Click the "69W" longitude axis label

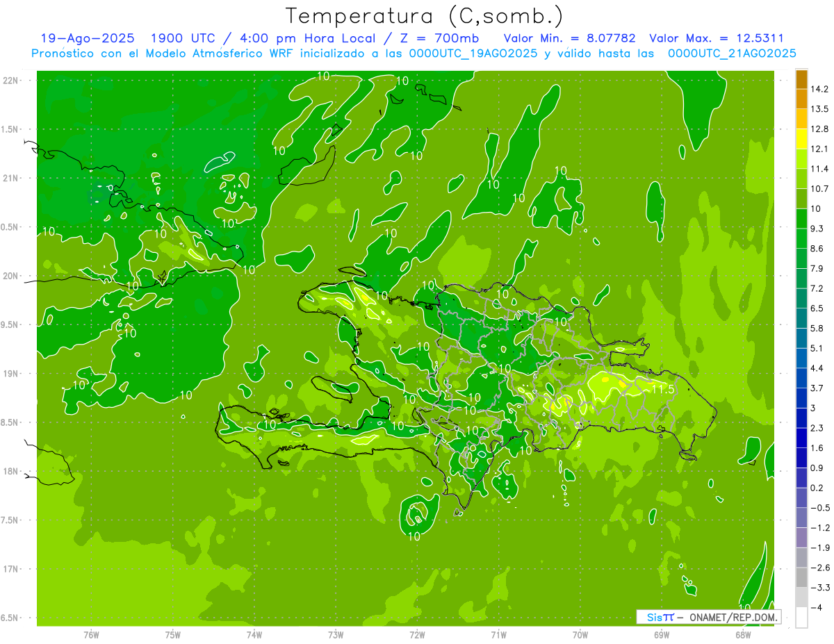pyautogui.click(x=662, y=634)
